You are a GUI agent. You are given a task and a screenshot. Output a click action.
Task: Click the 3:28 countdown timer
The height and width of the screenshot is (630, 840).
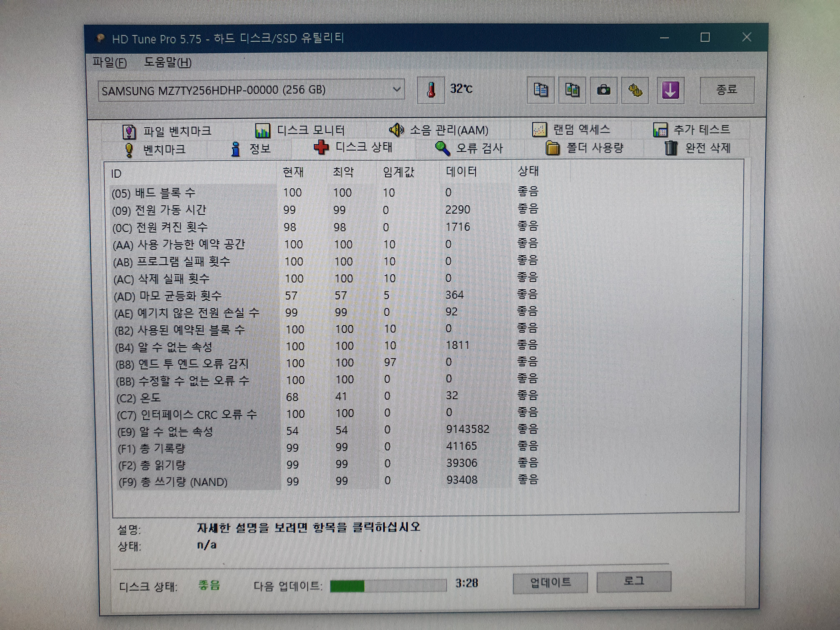(467, 583)
